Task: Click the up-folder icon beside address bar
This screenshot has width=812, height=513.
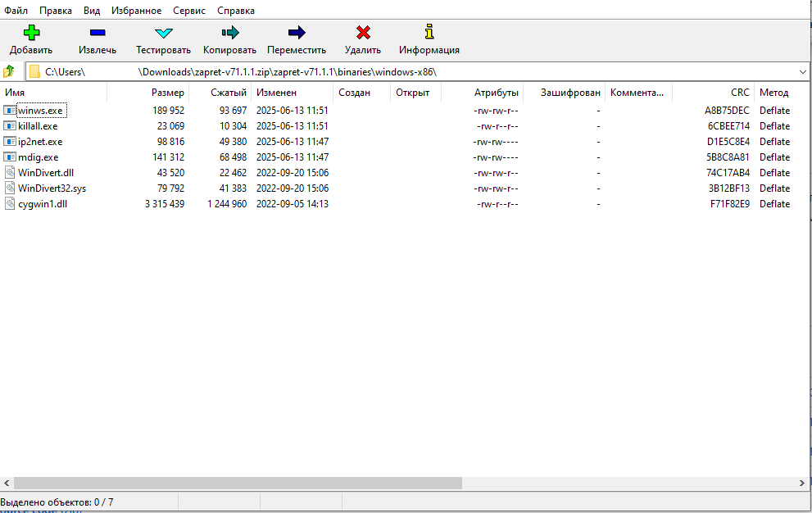Action: [x=9, y=71]
